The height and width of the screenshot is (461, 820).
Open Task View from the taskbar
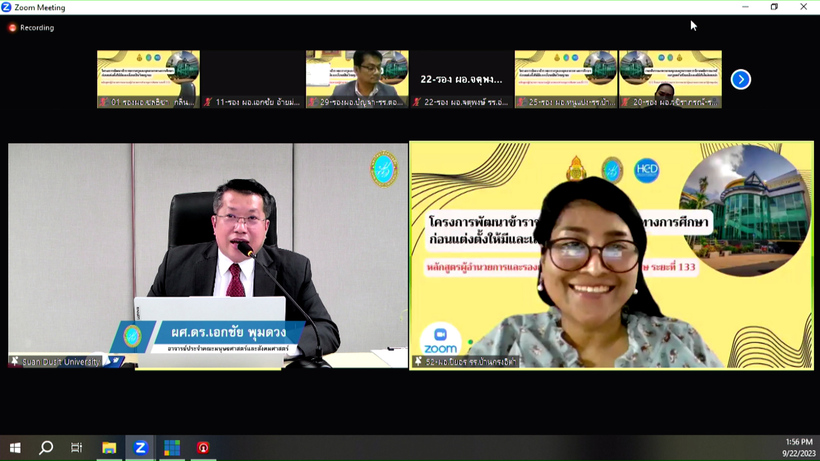coord(76,448)
